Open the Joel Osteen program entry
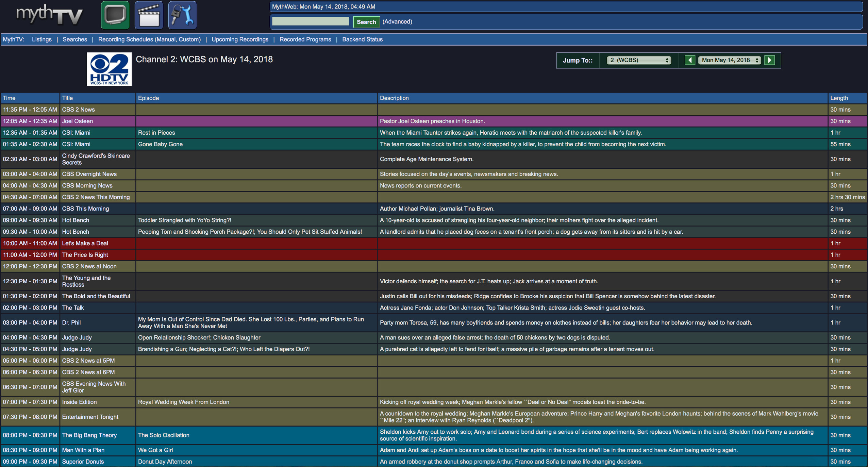Screen dimensions: 868x467 point(77,121)
